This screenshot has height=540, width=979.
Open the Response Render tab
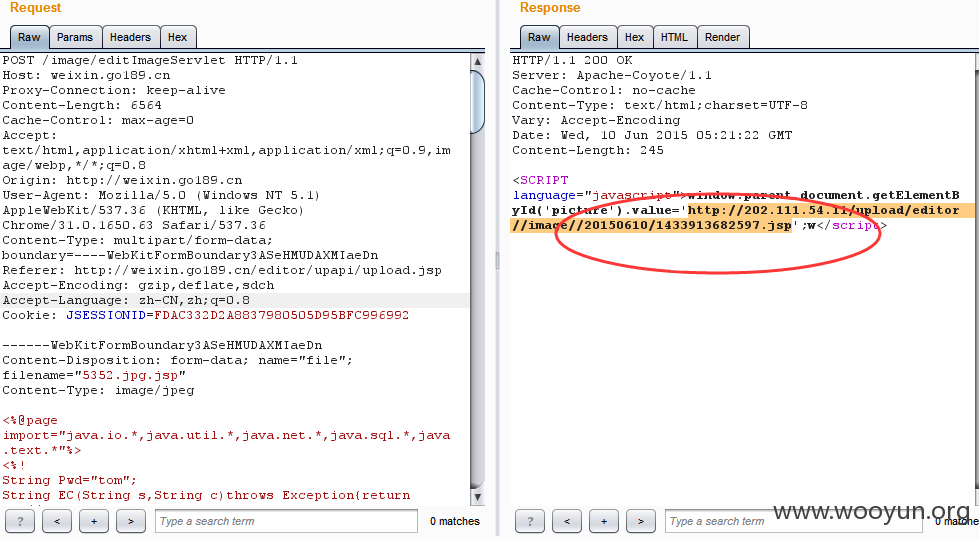click(x=722, y=37)
